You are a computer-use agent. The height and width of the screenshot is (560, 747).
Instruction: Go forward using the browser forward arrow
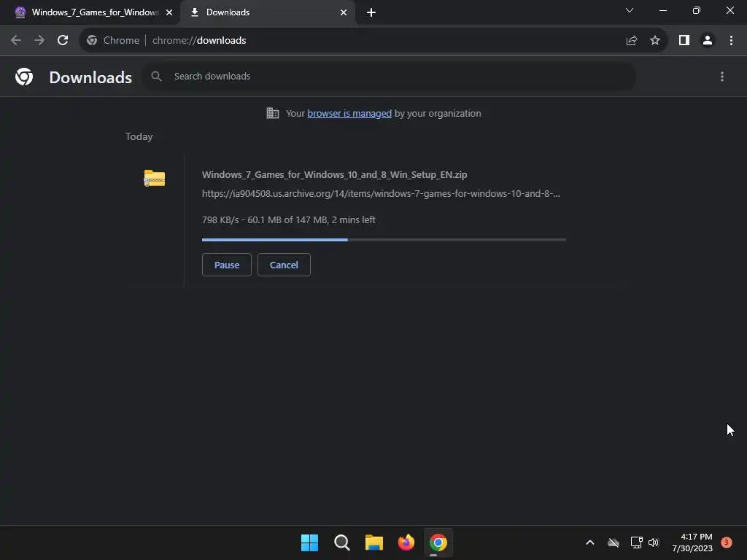pyautogui.click(x=39, y=41)
